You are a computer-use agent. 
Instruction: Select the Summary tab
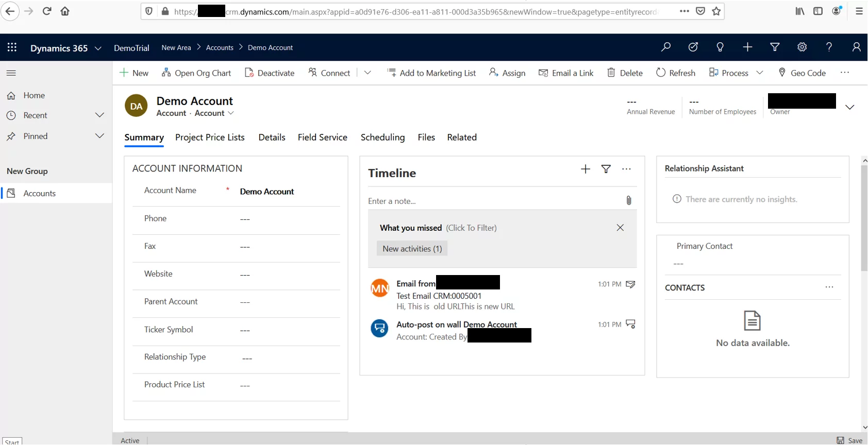pyautogui.click(x=144, y=138)
